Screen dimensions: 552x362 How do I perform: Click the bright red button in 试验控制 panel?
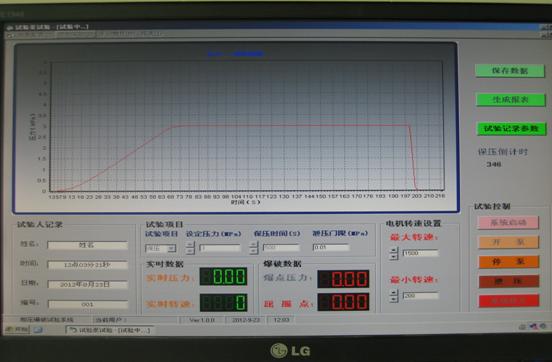[x=509, y=301]
